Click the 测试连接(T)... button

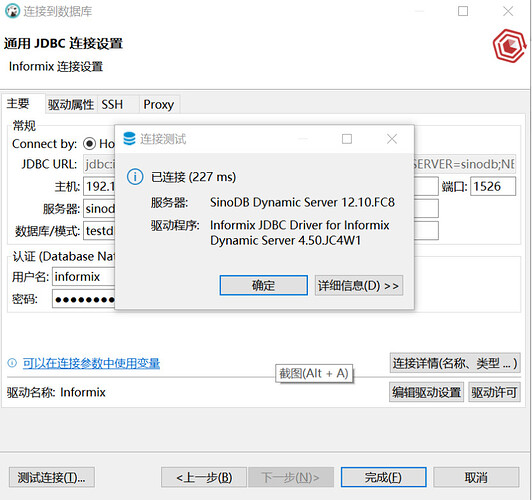click(x=52, y=477)
